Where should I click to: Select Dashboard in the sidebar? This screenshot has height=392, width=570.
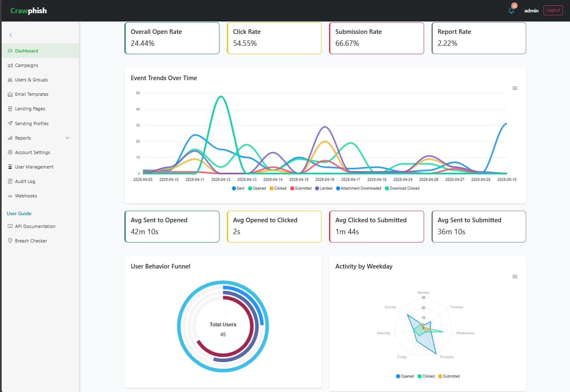(x=27, y=50)
